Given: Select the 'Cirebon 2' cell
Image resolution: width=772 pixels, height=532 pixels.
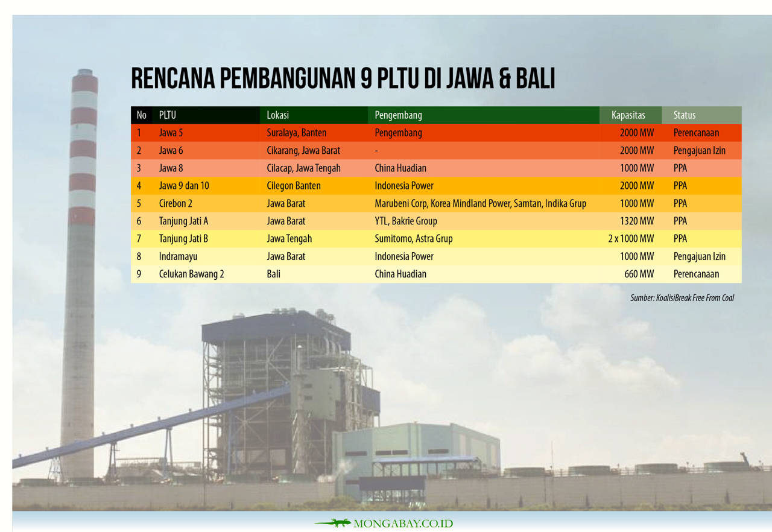Looking at the screenshot, I should tap(176, 203).
